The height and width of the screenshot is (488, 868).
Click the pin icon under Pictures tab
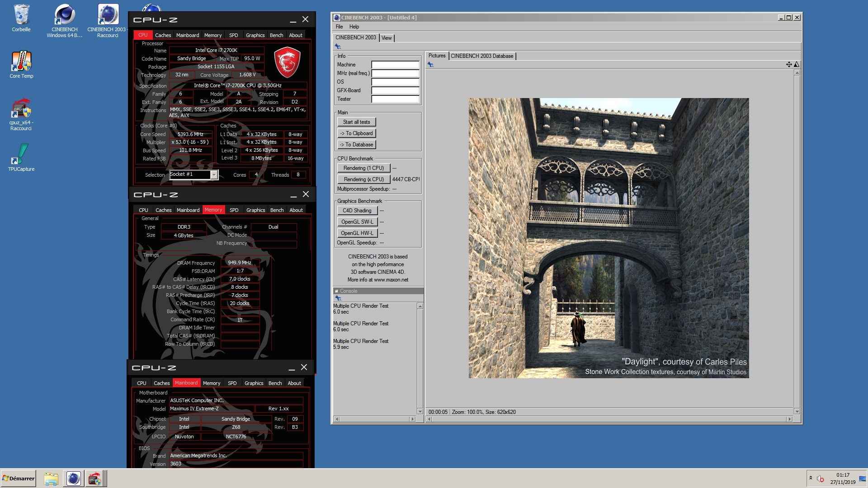[x=430, y=65]
